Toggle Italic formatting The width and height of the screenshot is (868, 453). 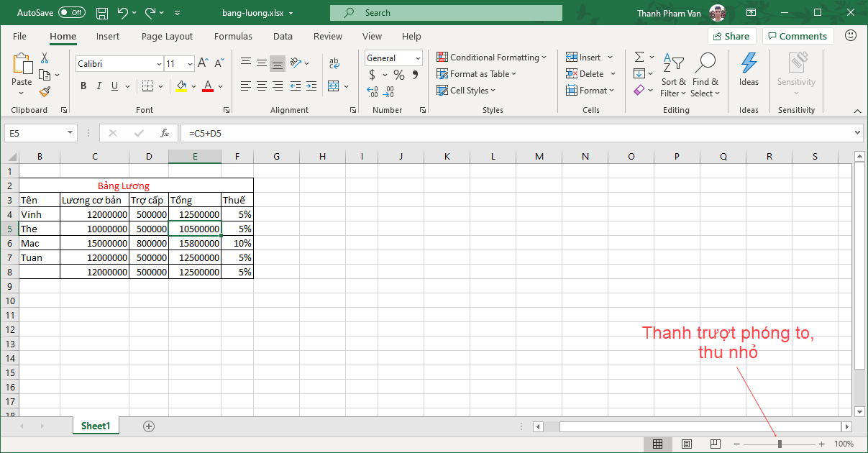click(99, 86)
